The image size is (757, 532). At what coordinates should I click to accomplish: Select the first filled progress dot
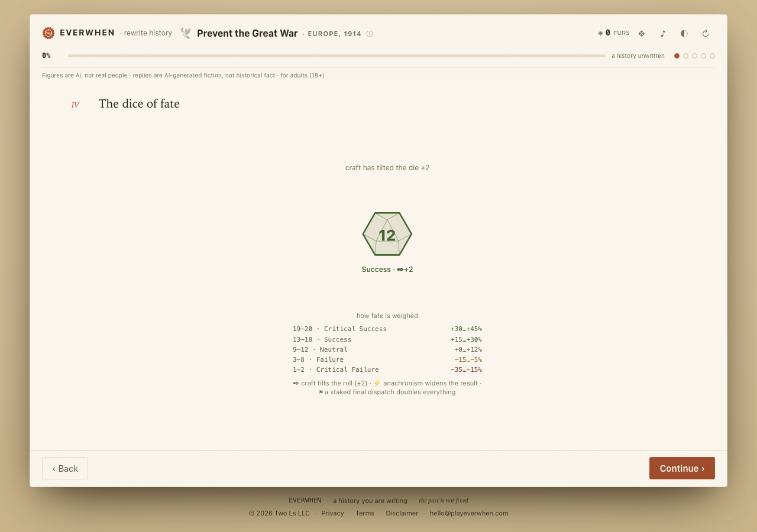(677, 56)
